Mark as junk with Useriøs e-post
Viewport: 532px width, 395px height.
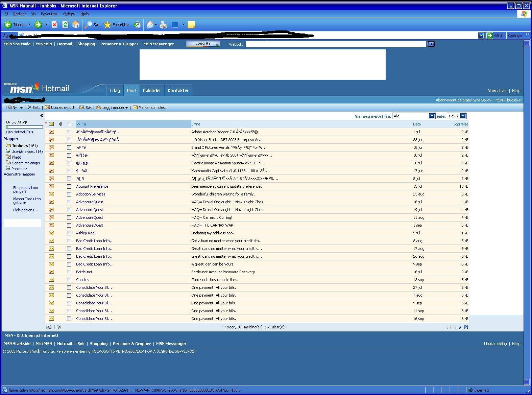coord(60,108)
